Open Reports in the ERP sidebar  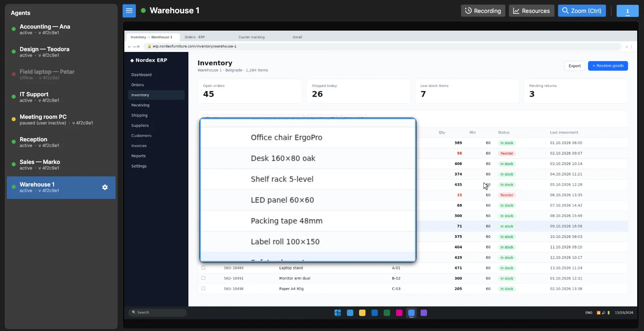click(x=156, y=156)
